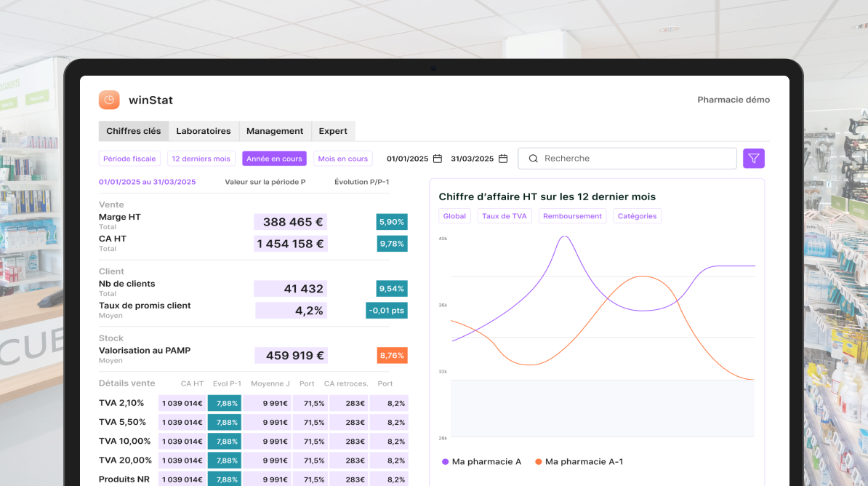Click the magnifier icon in search
Screen dimensions: 868x486
534,159
